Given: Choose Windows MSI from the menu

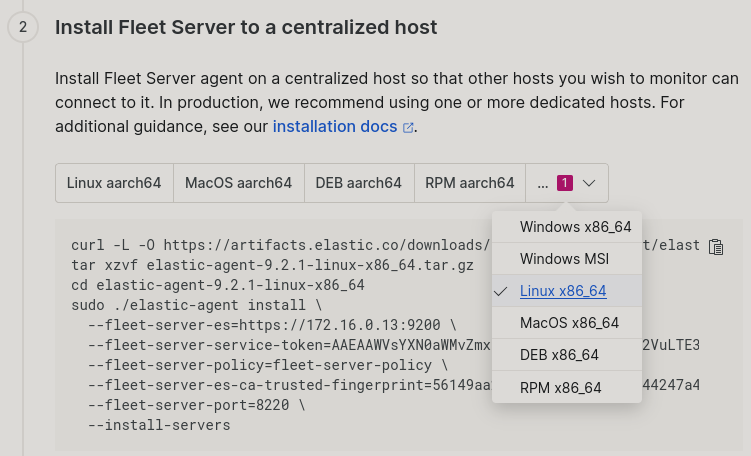Looking at the screenshot, I should click(x=567, y=259).
